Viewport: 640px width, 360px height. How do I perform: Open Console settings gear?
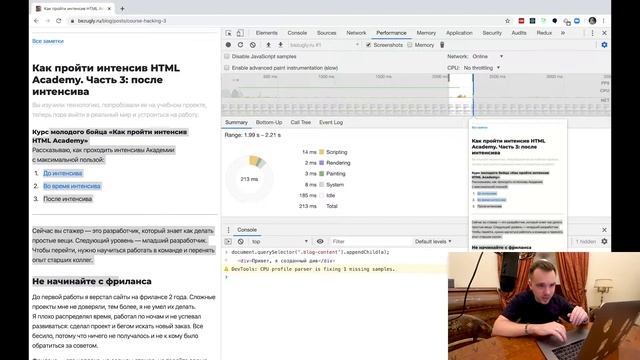(604, 242)
